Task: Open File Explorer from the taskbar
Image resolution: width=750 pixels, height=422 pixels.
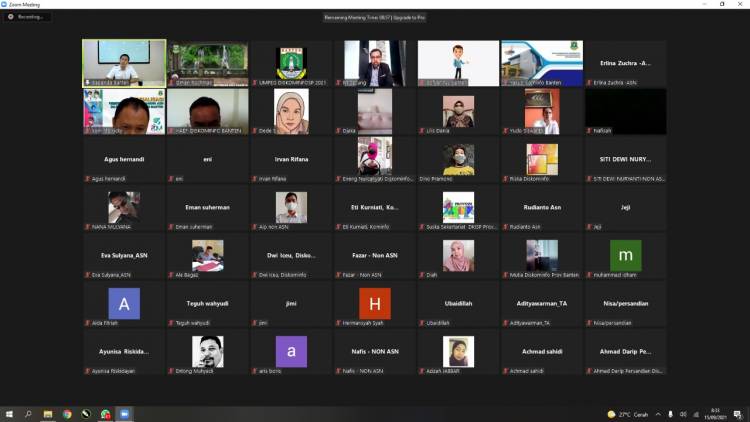Action: 48,414
